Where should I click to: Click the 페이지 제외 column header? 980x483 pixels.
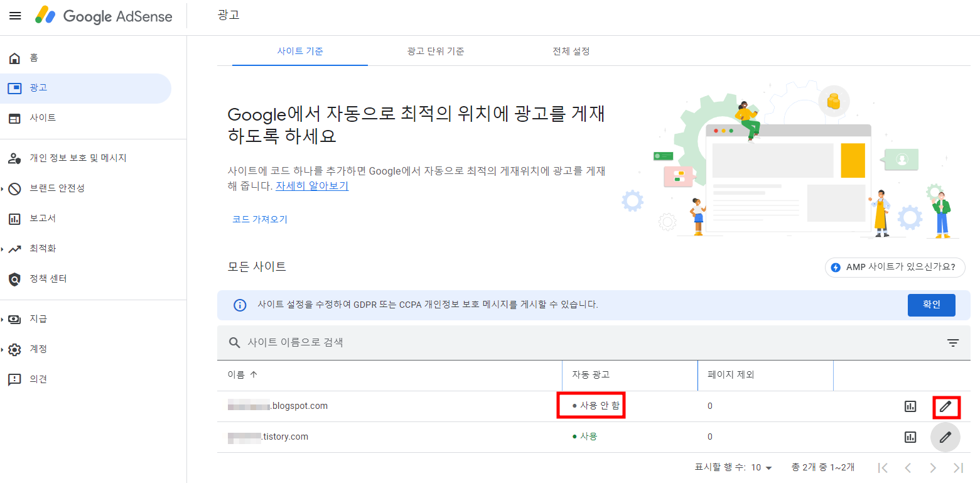point(731,374)
